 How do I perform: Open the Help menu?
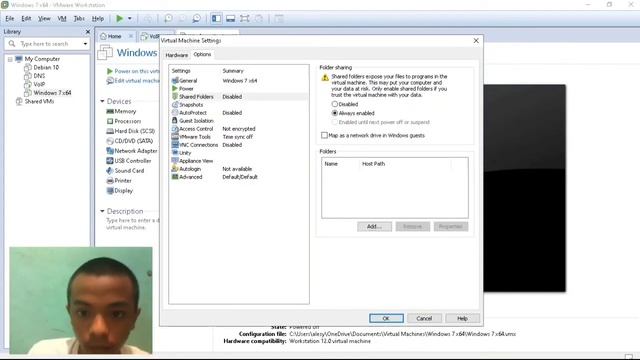coord(98,18)
